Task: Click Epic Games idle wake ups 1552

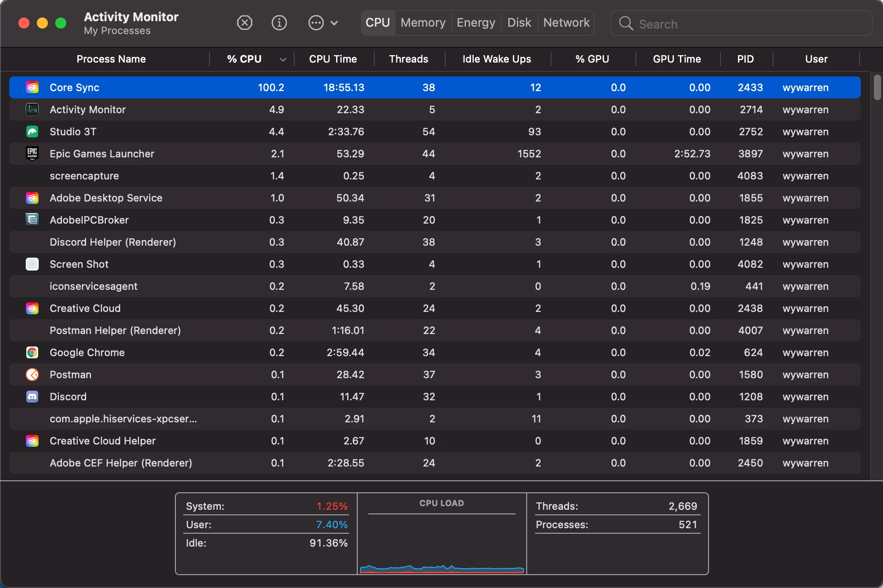Action: (529, 154)
